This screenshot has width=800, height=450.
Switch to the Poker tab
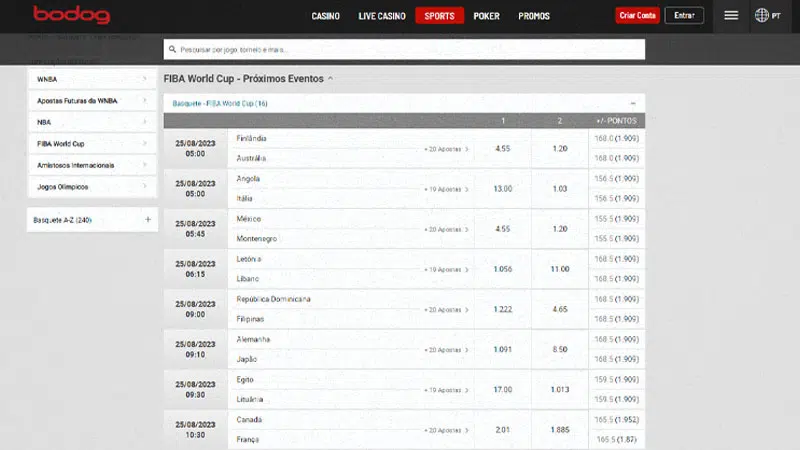(x=487, y=16)
